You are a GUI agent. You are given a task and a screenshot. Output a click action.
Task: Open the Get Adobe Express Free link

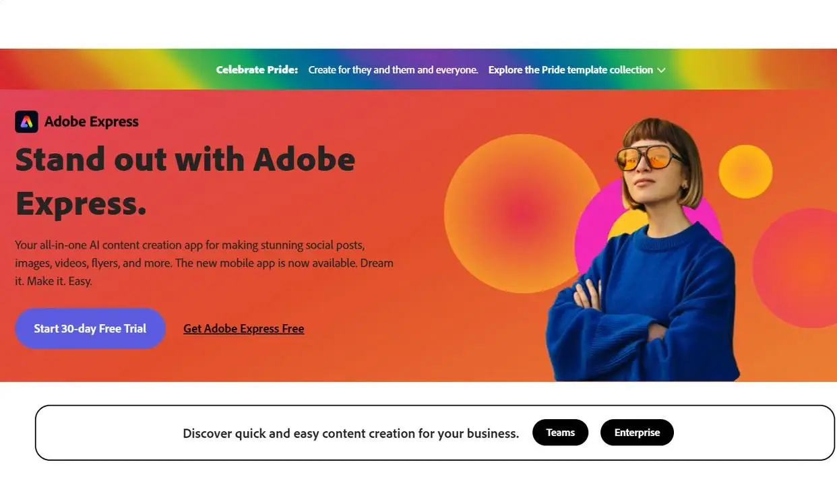(x=243, y=329)
